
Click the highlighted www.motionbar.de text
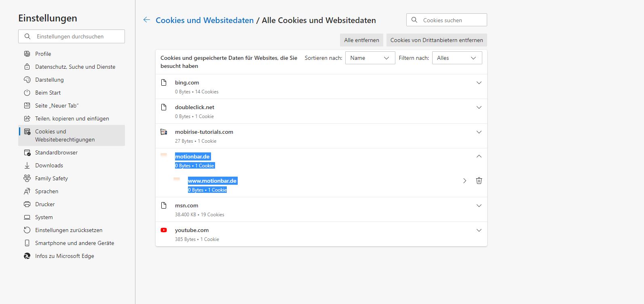212,181
